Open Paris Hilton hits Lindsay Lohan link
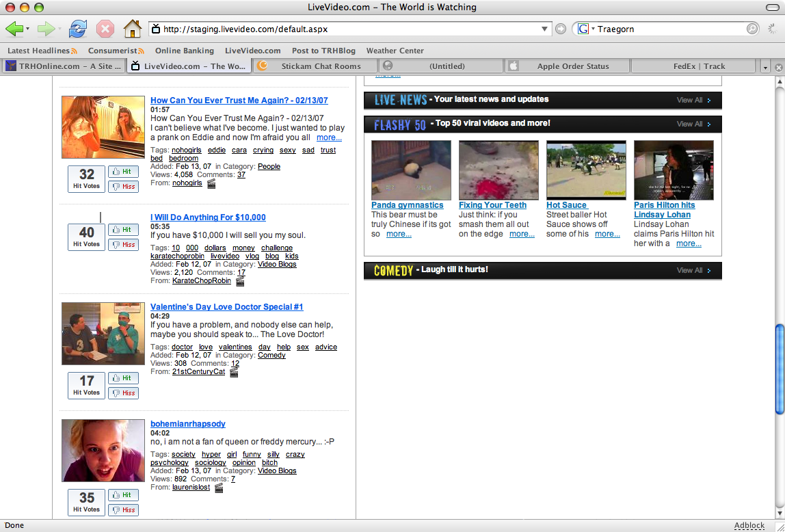 [665, 210]
